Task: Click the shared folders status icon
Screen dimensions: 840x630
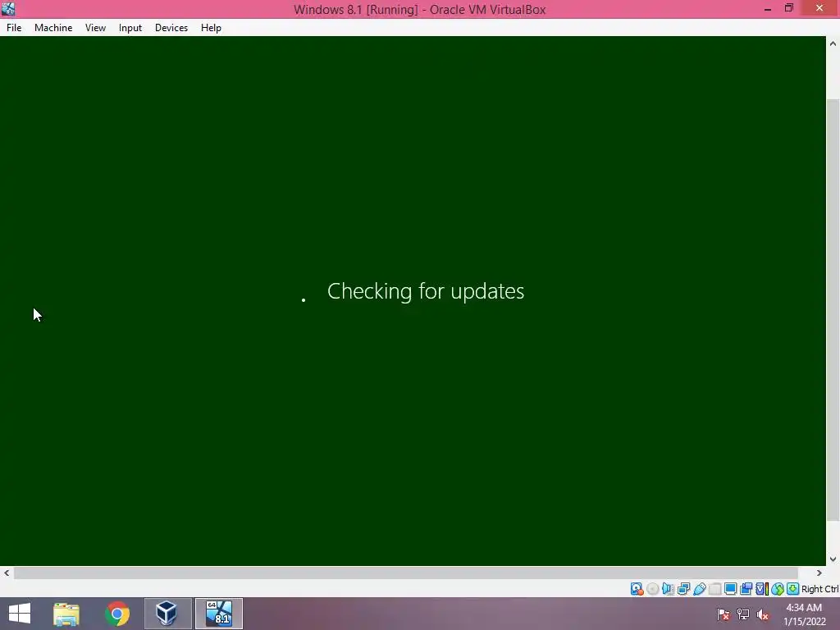Action: [x=714, y=589]
